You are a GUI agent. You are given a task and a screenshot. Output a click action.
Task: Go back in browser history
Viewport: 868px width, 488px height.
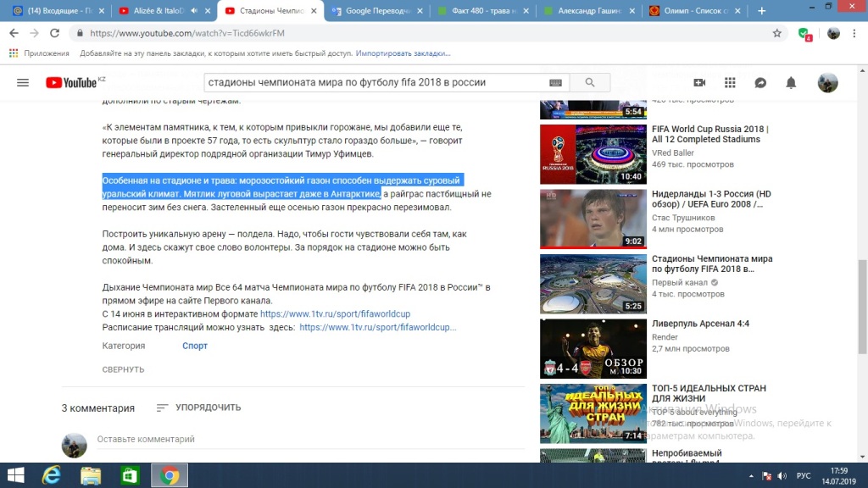(x=14, y=33)
